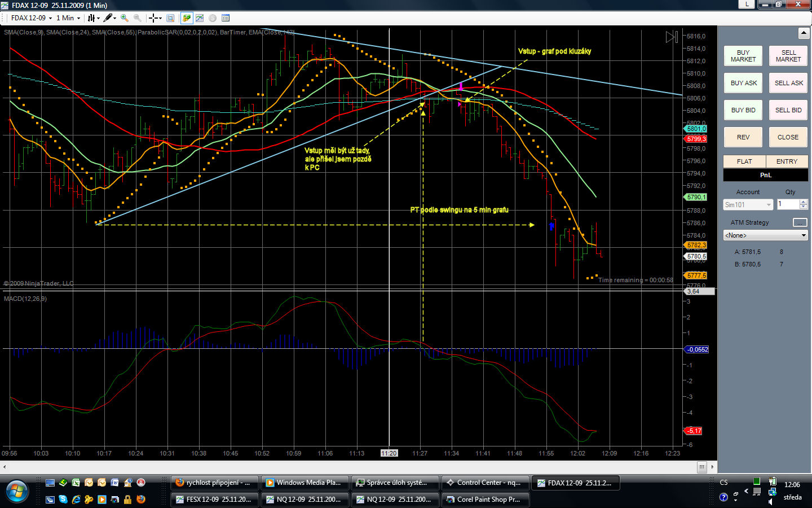Open the data box icon
Viewport: 812px width, 508px height.
pos(170,18)
